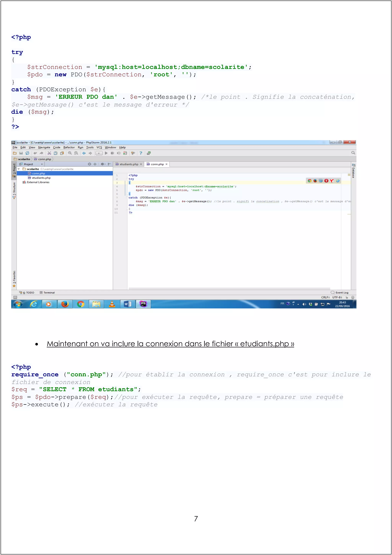Open Settings via wrench toolbar icon

(133, 153)
